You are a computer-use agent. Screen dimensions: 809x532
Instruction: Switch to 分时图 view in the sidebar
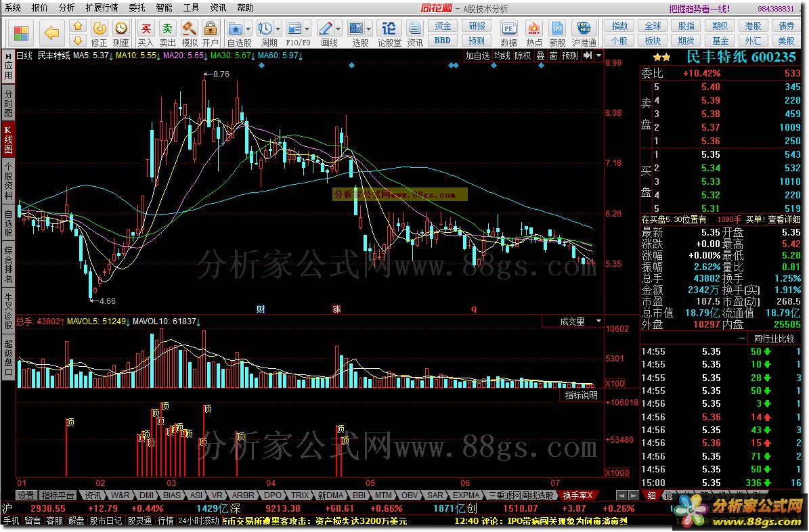[x=8, y=103]
